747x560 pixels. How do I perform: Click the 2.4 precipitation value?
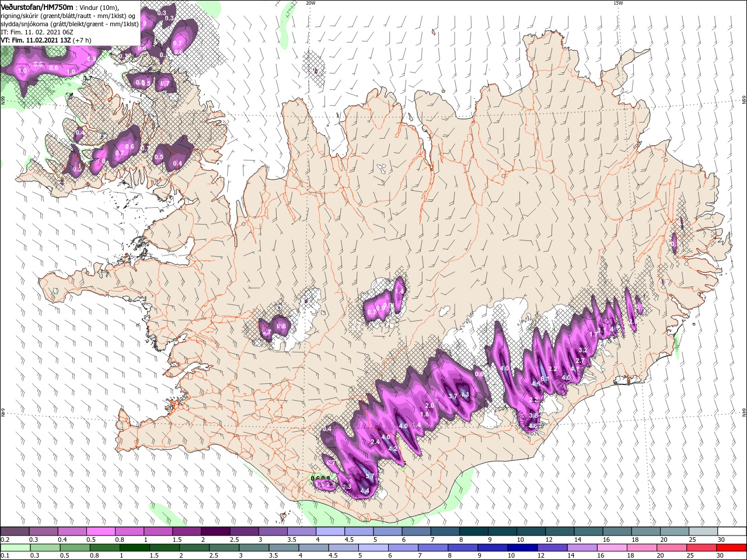(375, 442)
